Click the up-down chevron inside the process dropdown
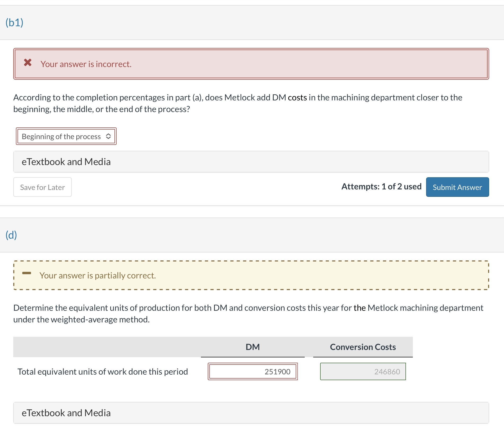The height and width of the screenshot is (426, 504). point(109,136)
